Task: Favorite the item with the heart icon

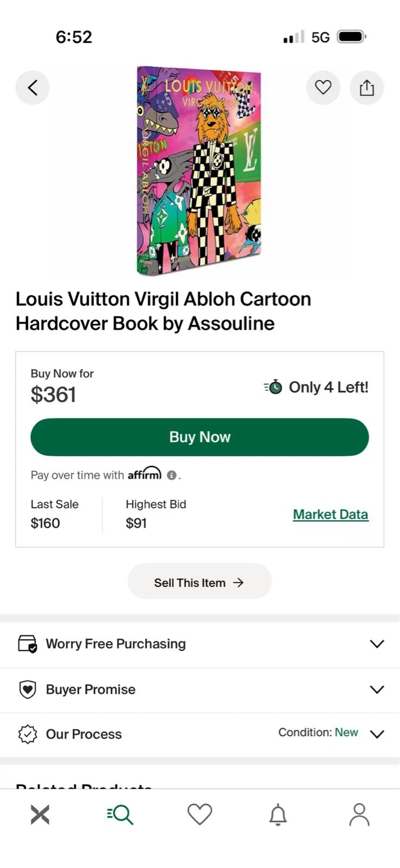Action: tap(323, 88)
